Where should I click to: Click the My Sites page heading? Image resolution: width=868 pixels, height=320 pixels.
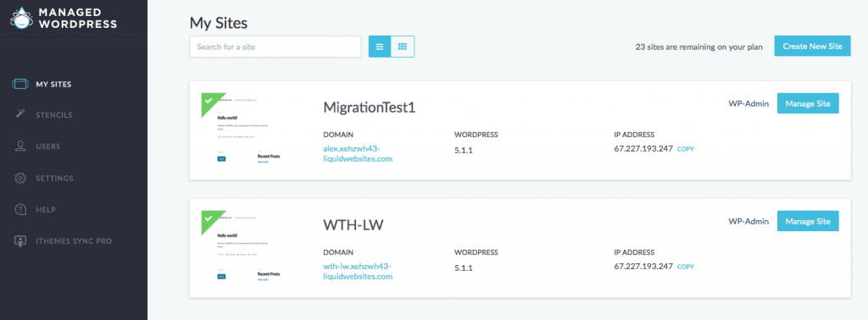pos(219,23)
